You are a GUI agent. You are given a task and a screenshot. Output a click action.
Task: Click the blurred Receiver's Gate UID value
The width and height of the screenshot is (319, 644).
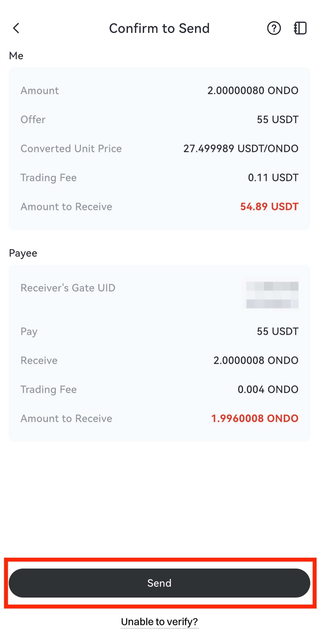[x=272, y=295]
